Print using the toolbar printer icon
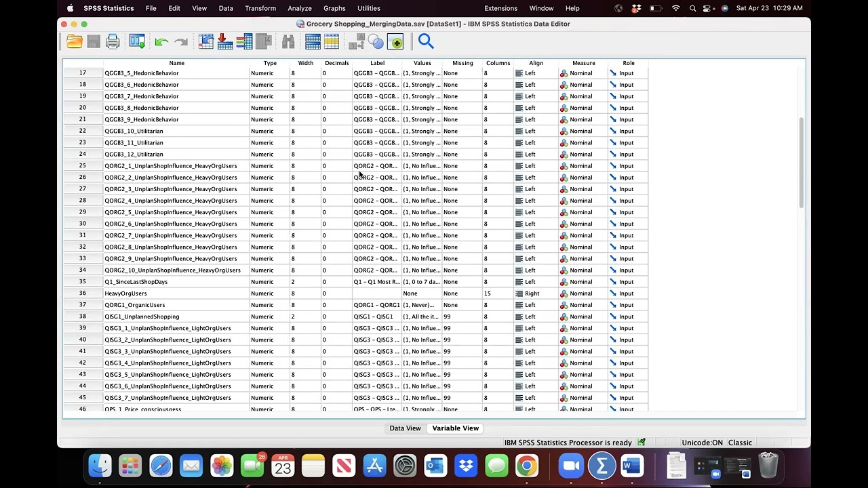The image size is (868, 488). tap(113, 42)
